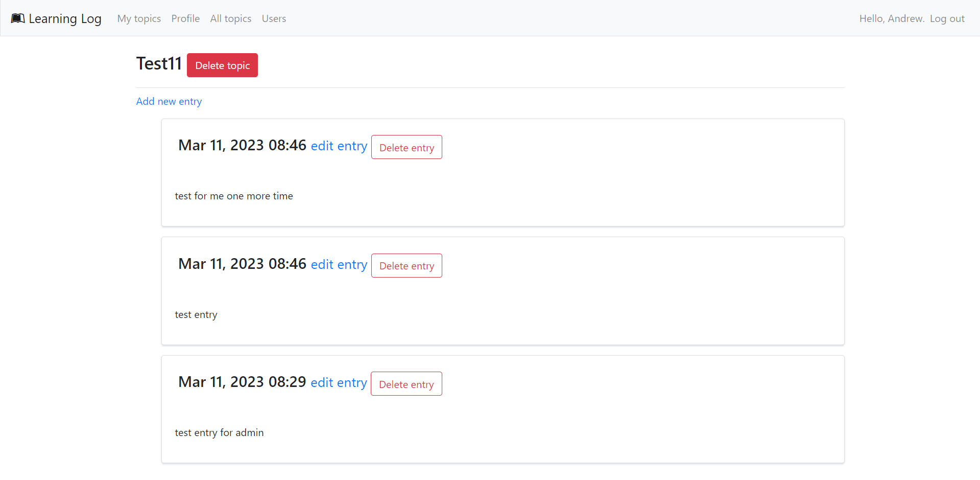Select the Test11 topic heading

[x=159, y=63]
